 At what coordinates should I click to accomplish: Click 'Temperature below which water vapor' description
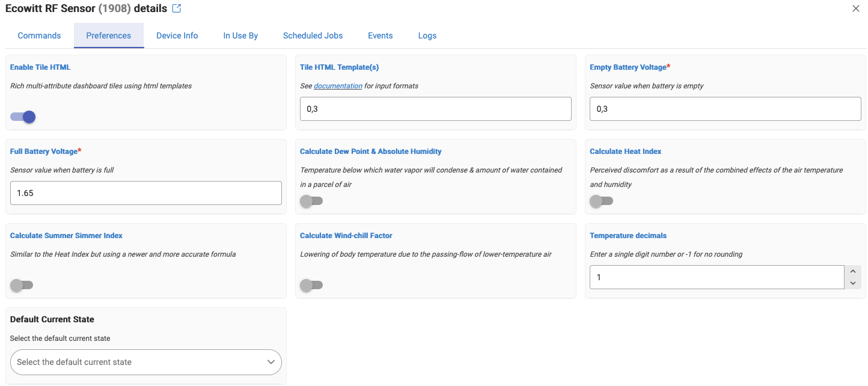tap(431, 177)
